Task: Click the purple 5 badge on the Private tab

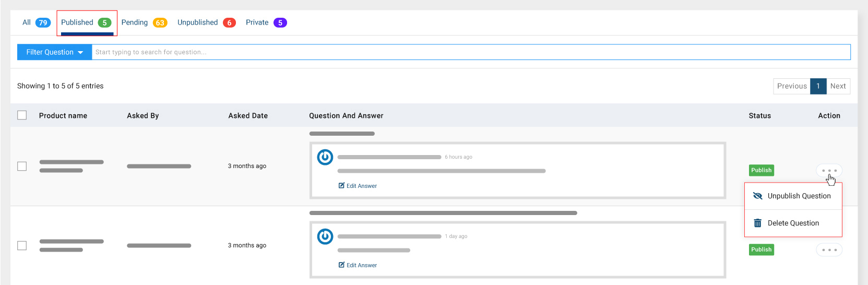Action: [280, 22]
